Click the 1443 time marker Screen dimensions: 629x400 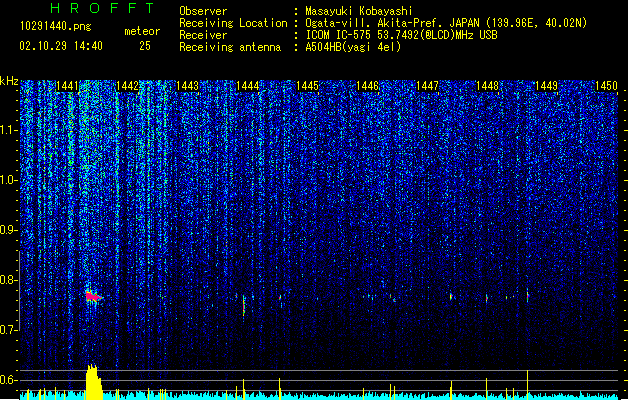point(187,86)
